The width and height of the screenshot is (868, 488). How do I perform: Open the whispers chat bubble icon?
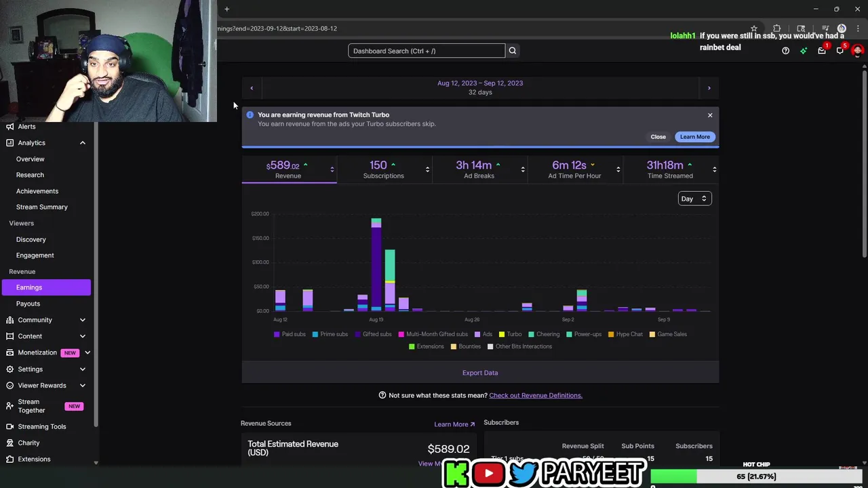click(840, 51)
